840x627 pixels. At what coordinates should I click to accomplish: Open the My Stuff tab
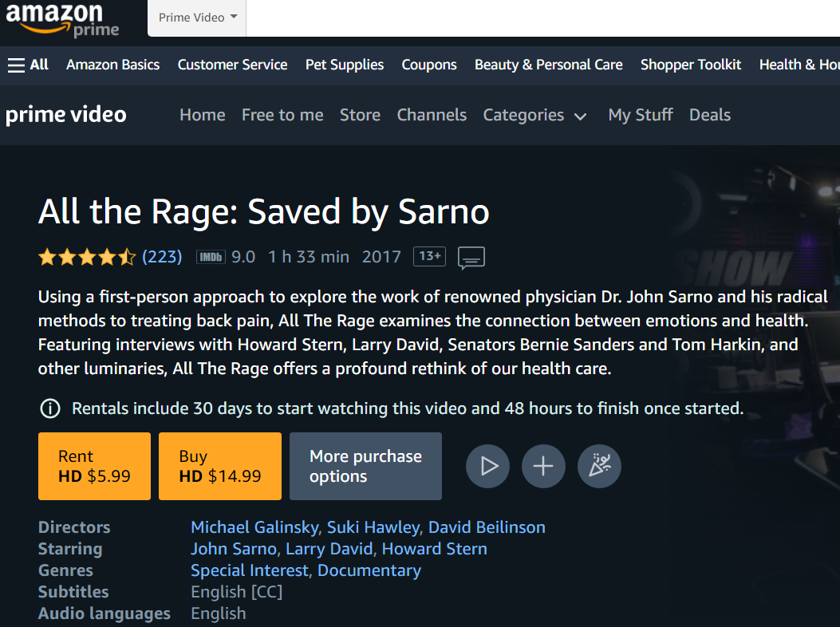pyautogui.click(x=641, y=115)
